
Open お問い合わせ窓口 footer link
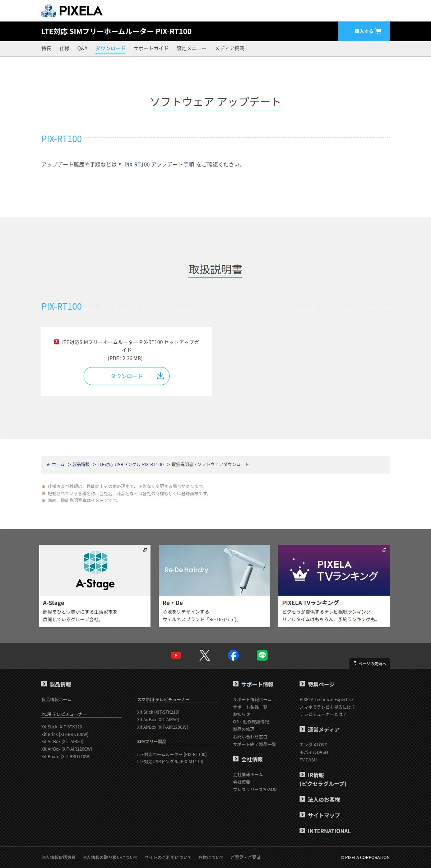coord(250,737)
